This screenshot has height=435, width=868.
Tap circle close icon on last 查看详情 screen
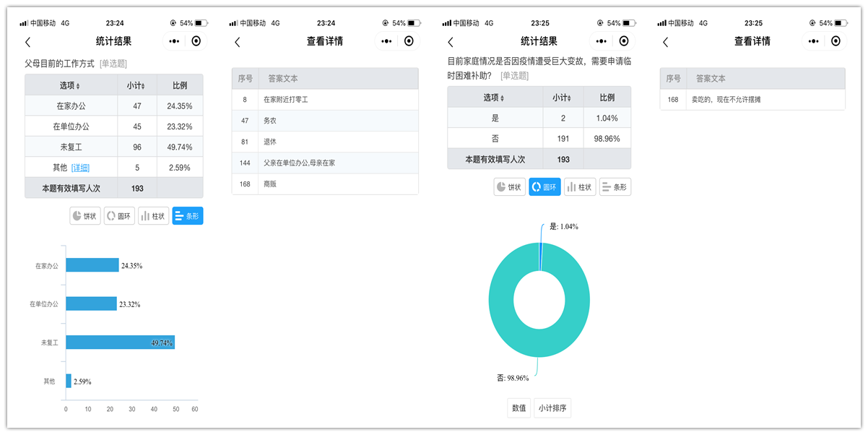click(838, 41)
